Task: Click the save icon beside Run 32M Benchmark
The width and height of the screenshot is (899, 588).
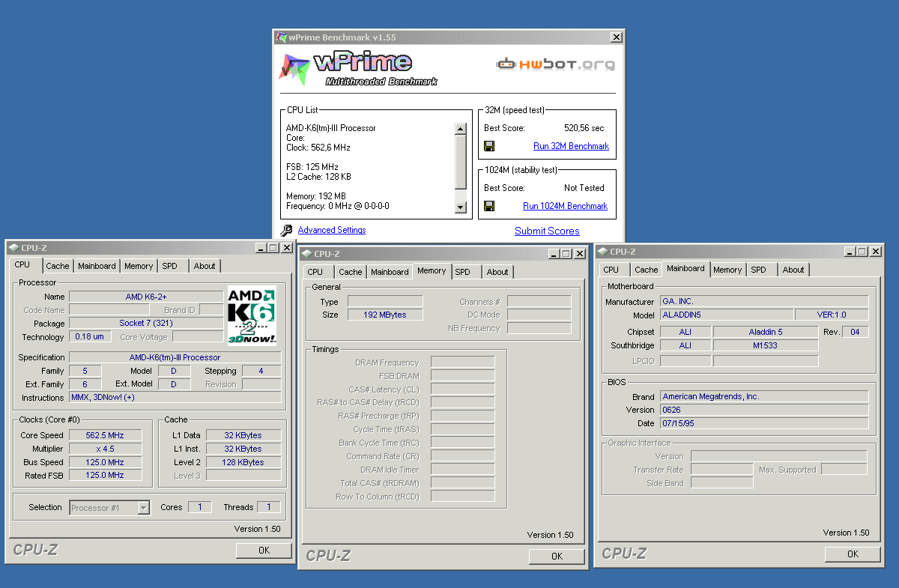Action: (489, 146)
